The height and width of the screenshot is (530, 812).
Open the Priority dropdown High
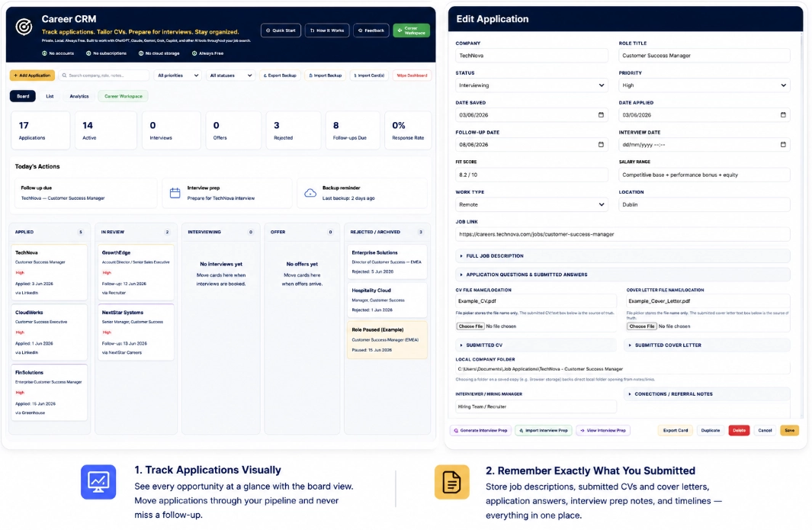[704, 85]
